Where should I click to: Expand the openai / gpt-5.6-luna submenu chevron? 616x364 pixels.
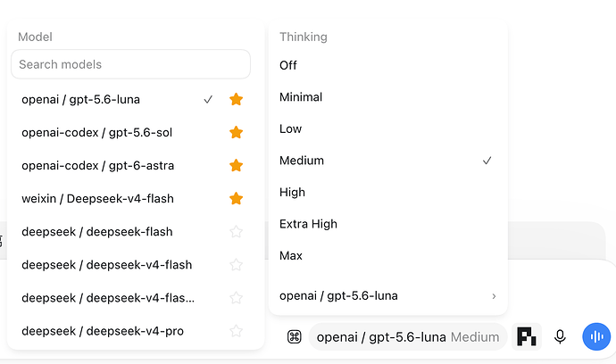click(494, 296)
